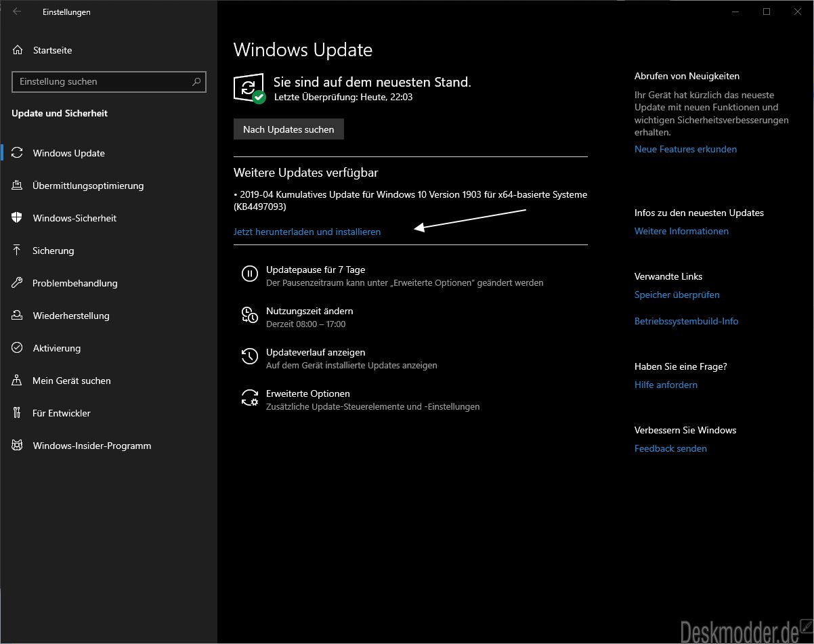
Task: Click the history icon for Updateverlauf
Action: pyautogui.click(x=250, y=356)
